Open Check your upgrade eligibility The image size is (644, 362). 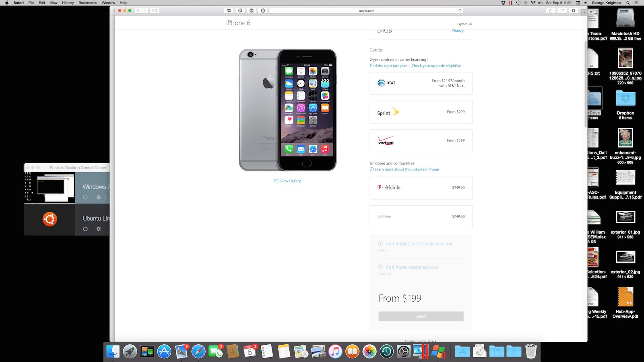tap(436, 66)
